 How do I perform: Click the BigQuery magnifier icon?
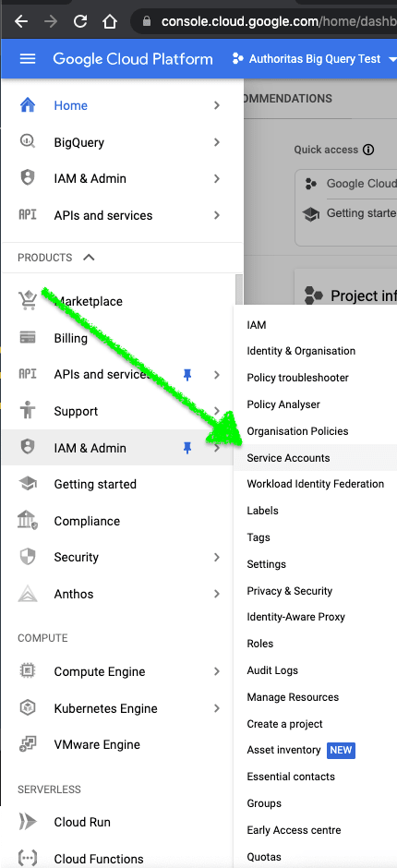27,141
